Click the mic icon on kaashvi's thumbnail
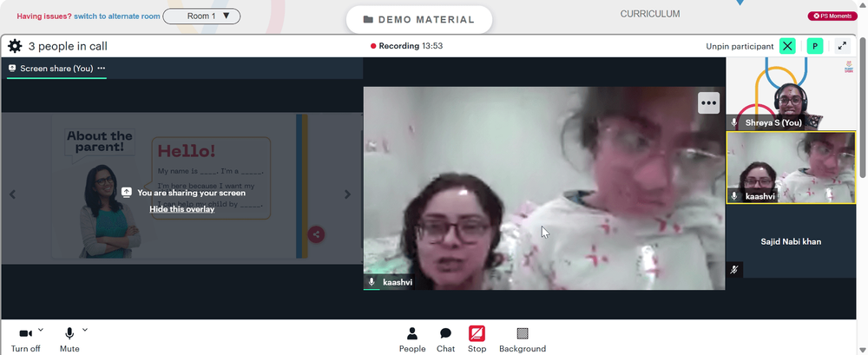The width and height of the screenshot is (868, 355). (734, 196)
